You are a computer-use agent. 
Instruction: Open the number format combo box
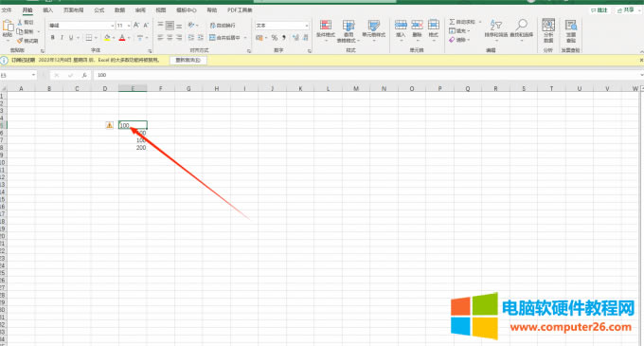282,26
